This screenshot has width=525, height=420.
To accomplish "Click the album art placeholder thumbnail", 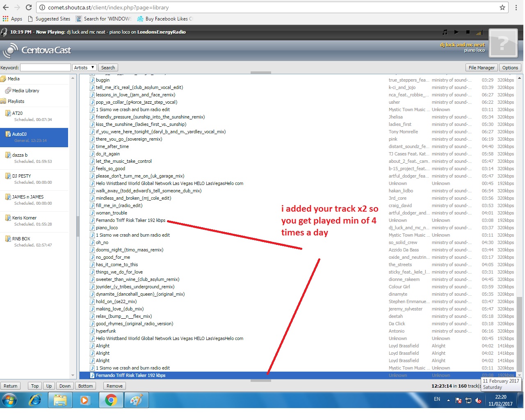I will [503, 43].
